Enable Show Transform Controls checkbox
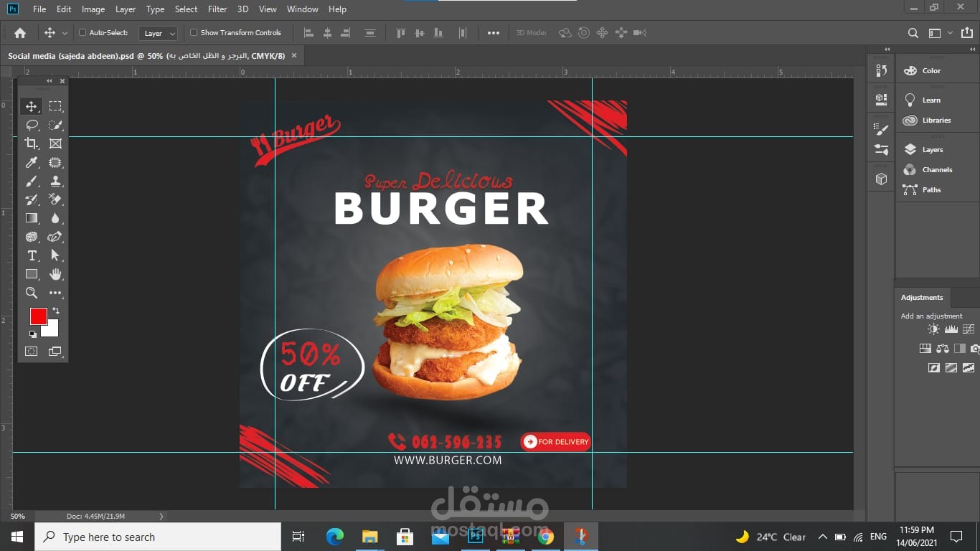 tap(194, 32)
